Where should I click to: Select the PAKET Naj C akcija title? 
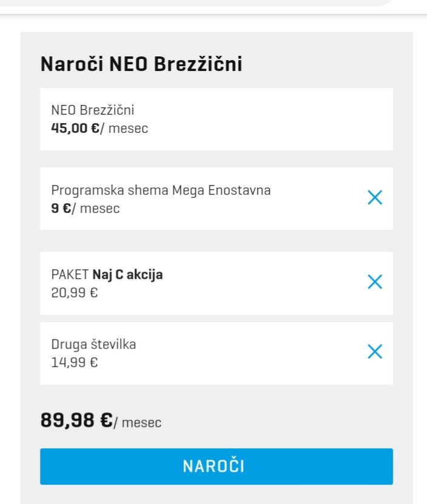click(x=107, y=275)
